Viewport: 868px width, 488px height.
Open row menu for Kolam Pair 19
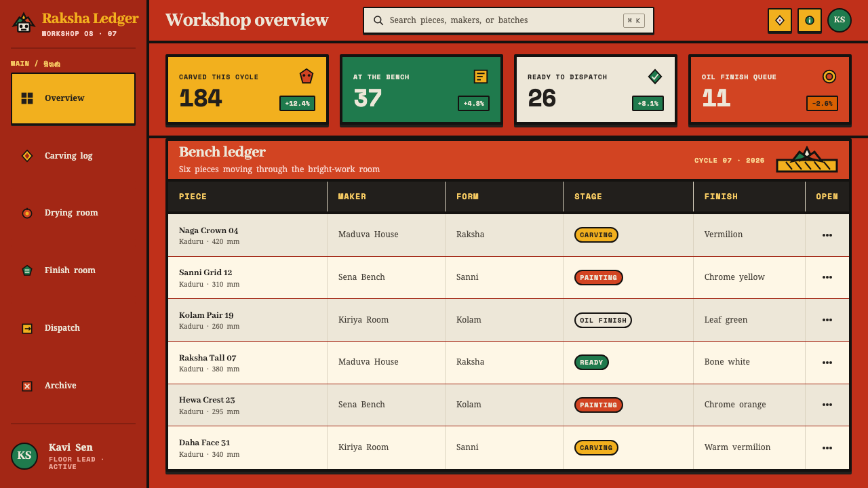[827, 320]
